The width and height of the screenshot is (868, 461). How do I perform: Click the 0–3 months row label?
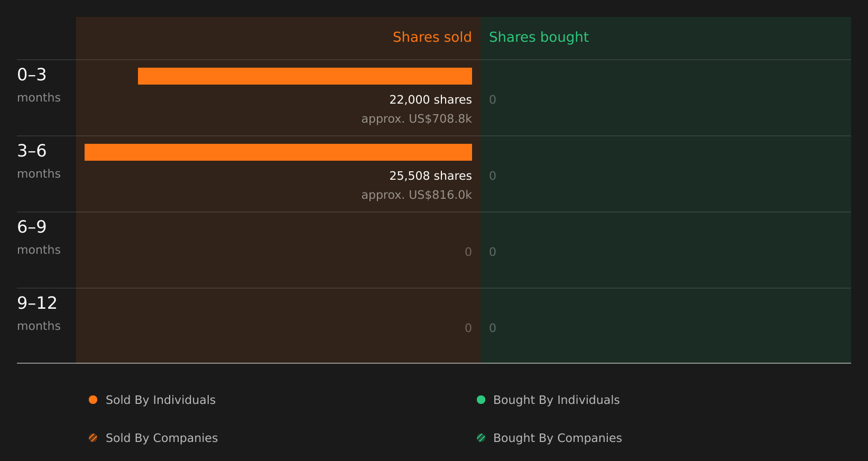point(39,85)
